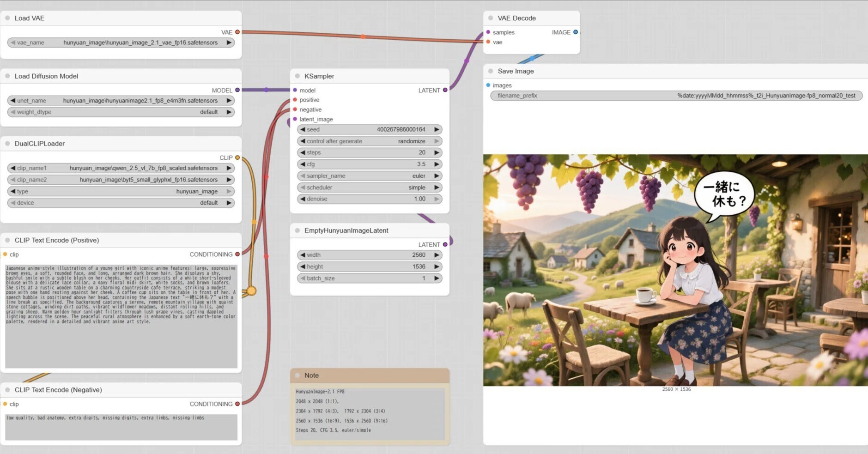Click the vae input socket on VAE Decode

point(488,42)
